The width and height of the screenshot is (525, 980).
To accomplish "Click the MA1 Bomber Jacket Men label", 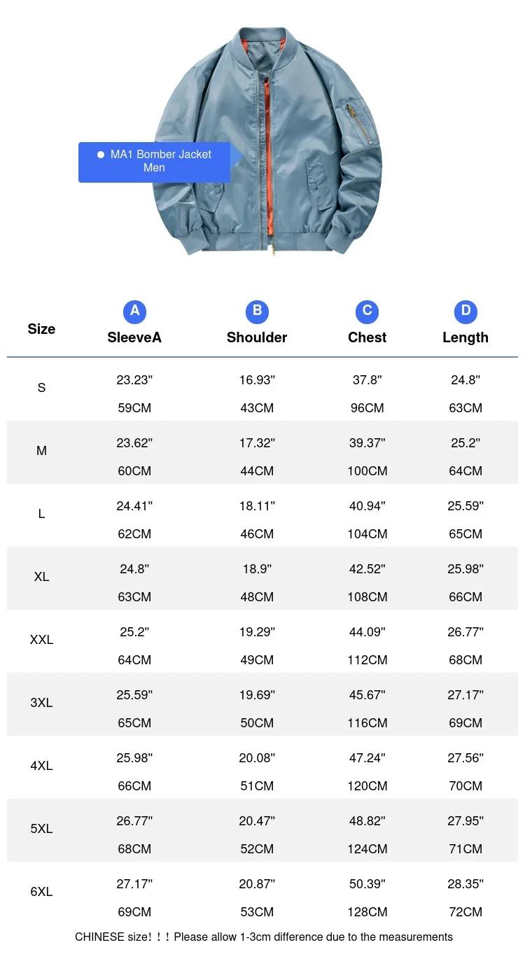I will click(x=155, y=162).
